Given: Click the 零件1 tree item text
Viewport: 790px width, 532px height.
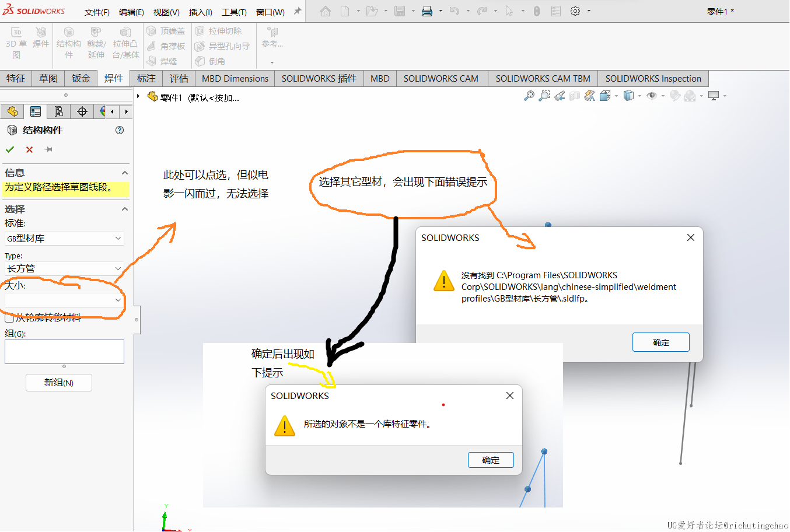Looking at the screenshot, I should [x=172, y=97].
